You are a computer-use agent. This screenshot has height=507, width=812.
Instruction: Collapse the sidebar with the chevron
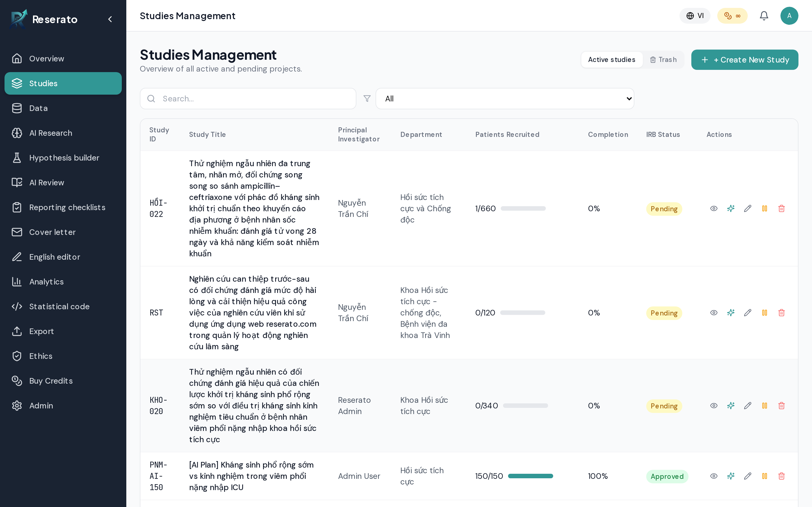click(110, 19)
